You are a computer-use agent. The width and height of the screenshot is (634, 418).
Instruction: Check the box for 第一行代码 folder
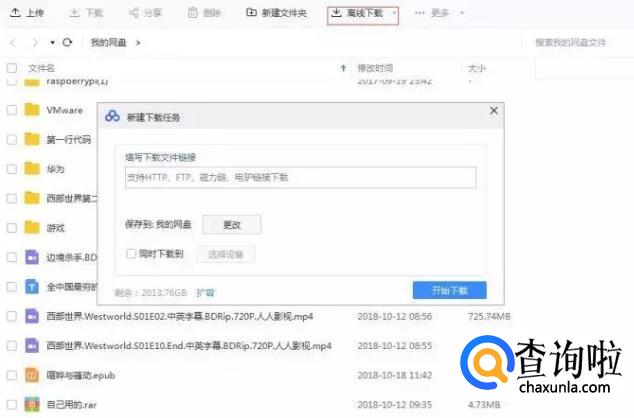coord(12,139)
